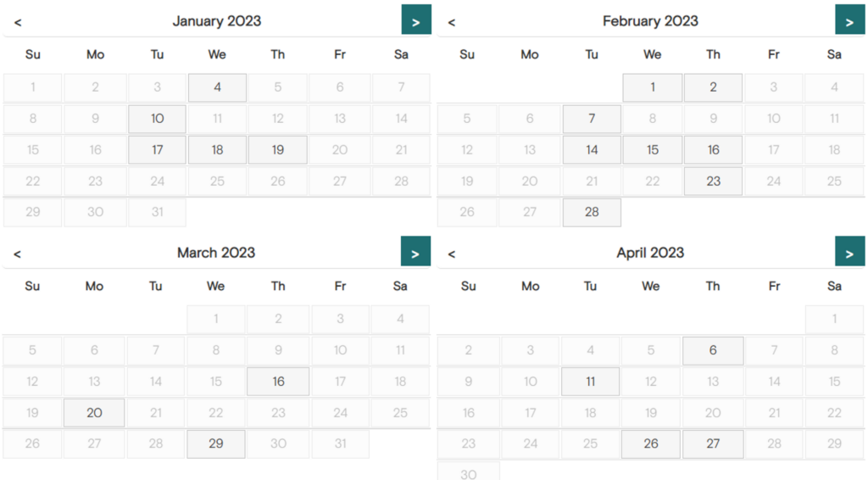Pick January 10 in the calendar
The image size is (868, 480).
click(157, 119)
